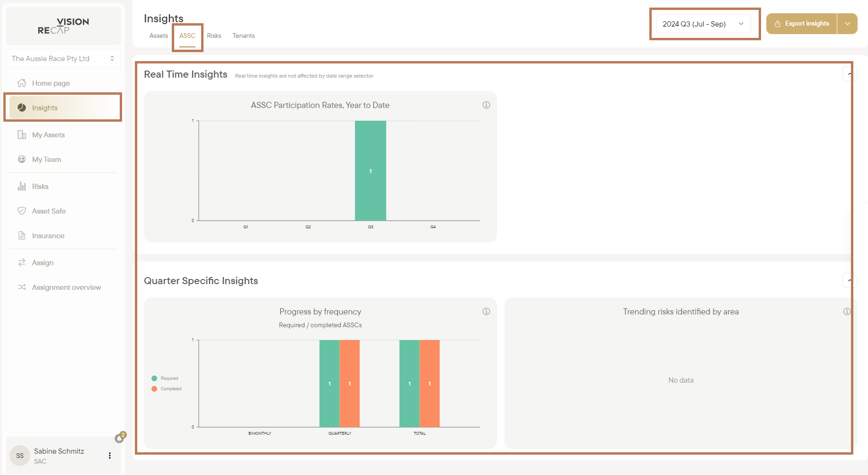Open the 2024 Q3 date range dropdown

tap(703, 24)
